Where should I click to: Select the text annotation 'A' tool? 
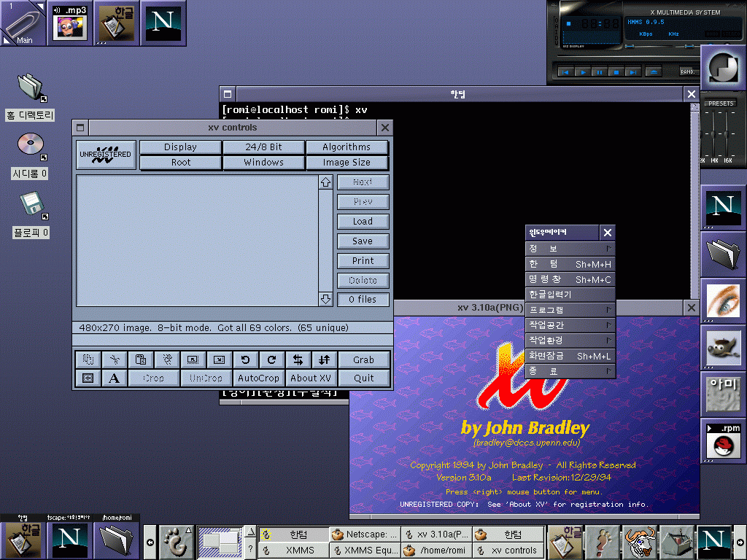pyautogui.click(x=114, y=378)
